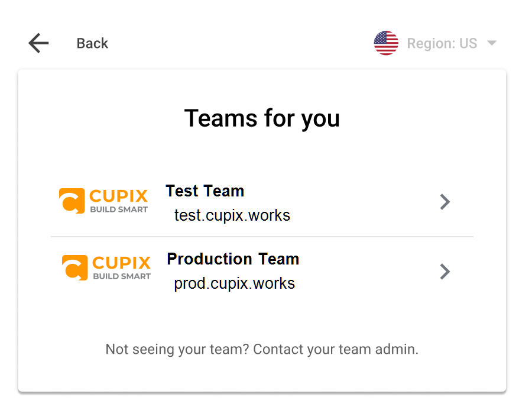Screen dimensions: 532x413
Task: Click the US flag icon
Action: click(x=386, y=43)
